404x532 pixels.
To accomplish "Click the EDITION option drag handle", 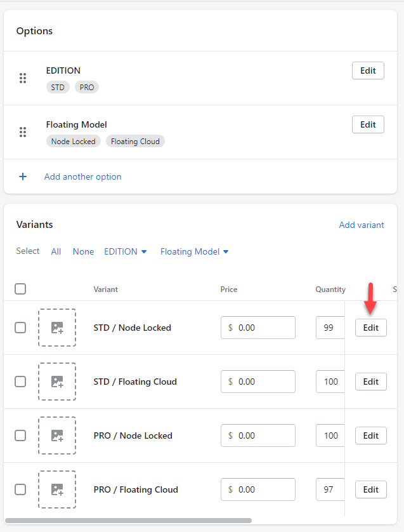I will click(x=23, y=78).
